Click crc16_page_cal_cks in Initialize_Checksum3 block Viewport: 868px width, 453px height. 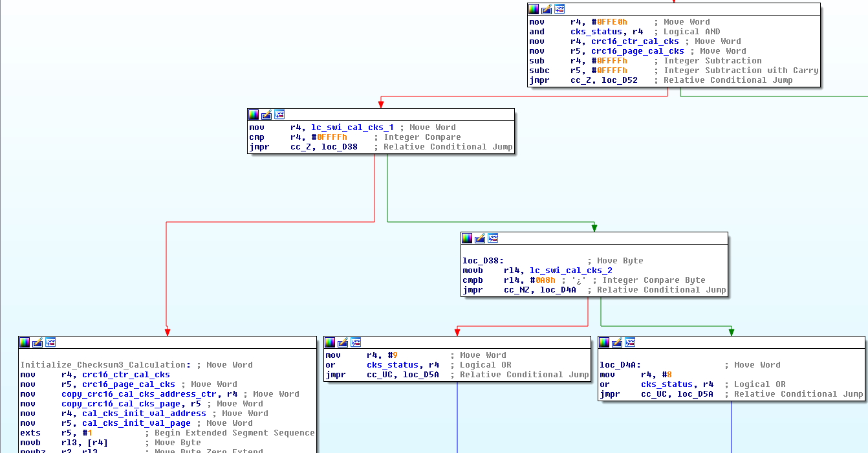129,384
